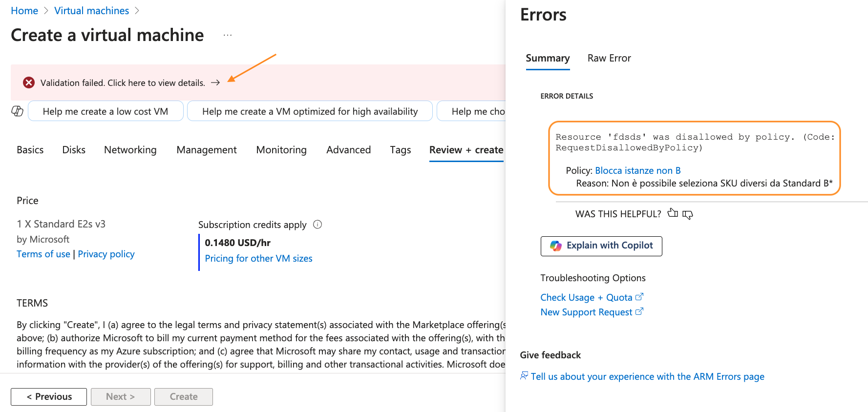This screenshot has height=412, width=868.
Task: Go to the Disks tab
Action: tap(74, 150)
